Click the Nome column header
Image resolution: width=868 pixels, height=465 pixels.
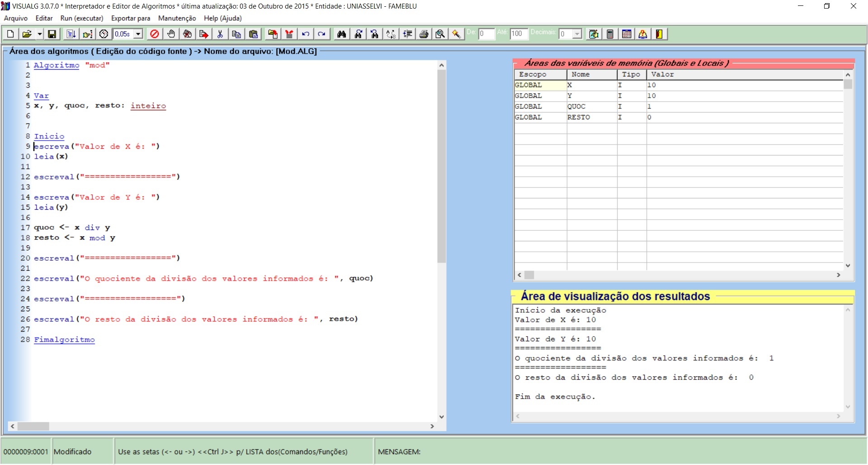click(x=580, y=75)
